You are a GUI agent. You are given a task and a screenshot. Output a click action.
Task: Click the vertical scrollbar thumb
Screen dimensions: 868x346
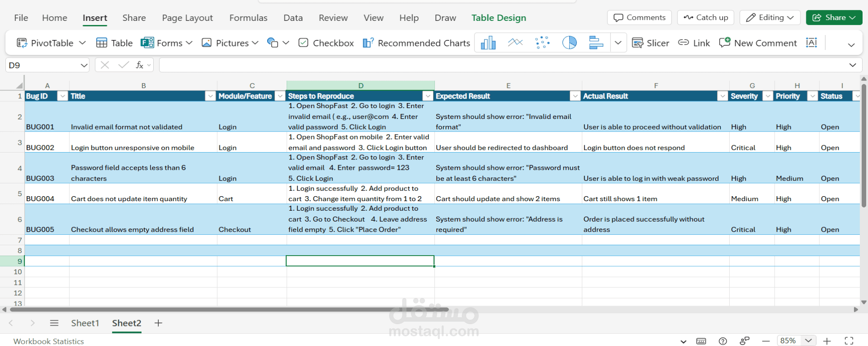(x=863, y=145)
